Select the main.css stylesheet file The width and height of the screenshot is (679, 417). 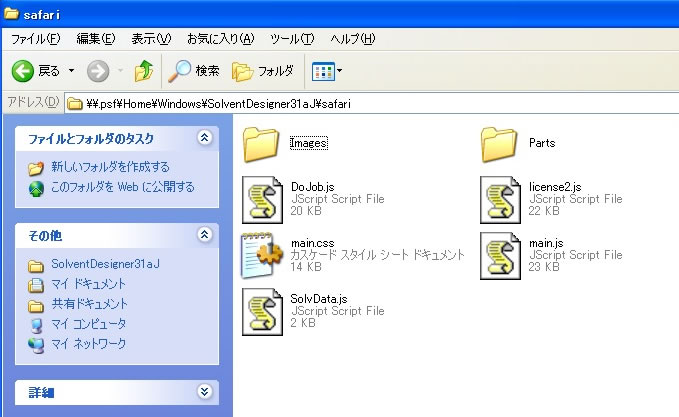pos(262,254)
